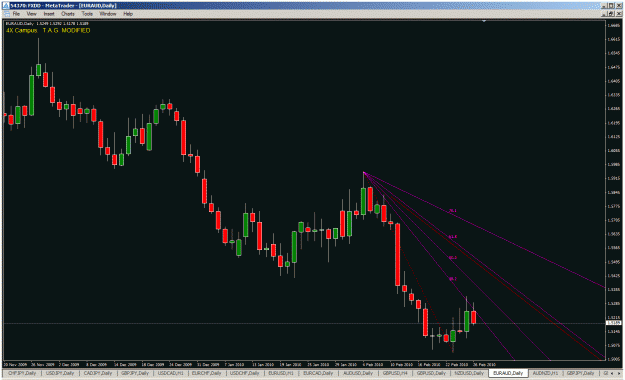Switch to the GBPUSD,H4 chart tab
625x380 pixels.
395,373
